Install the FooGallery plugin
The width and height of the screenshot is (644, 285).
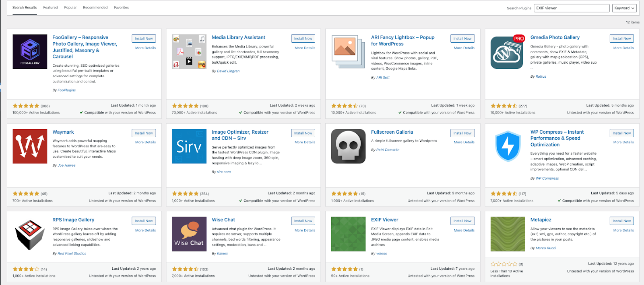[144, 39]
